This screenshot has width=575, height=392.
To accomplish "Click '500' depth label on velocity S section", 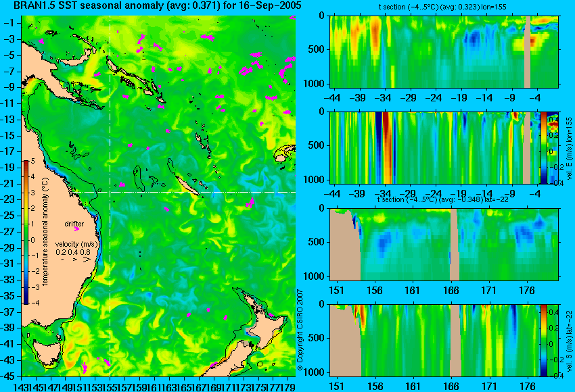I will (x=316, y=338).
